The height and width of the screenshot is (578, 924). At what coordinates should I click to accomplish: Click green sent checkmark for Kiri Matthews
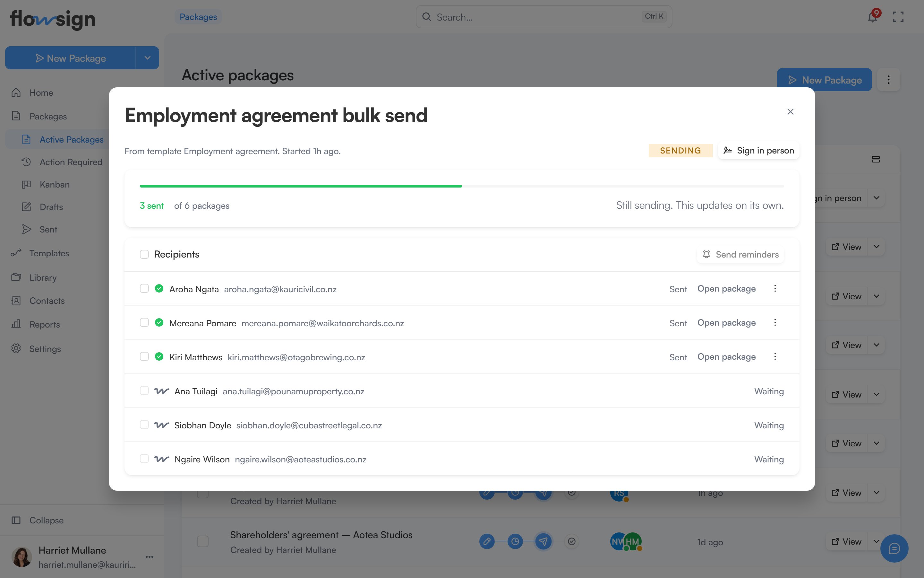159,357
